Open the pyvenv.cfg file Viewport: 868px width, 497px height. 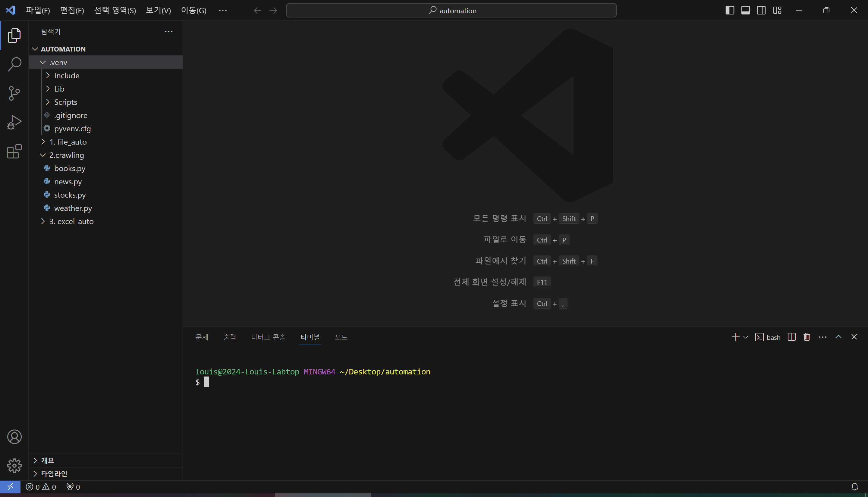pyautogui.click(x=106, y=129)
